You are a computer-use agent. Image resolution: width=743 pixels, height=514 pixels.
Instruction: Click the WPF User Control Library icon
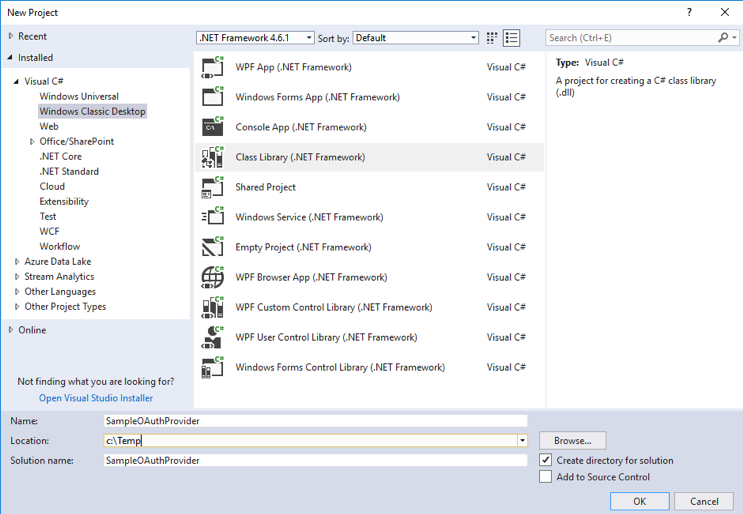click(212, 337)
